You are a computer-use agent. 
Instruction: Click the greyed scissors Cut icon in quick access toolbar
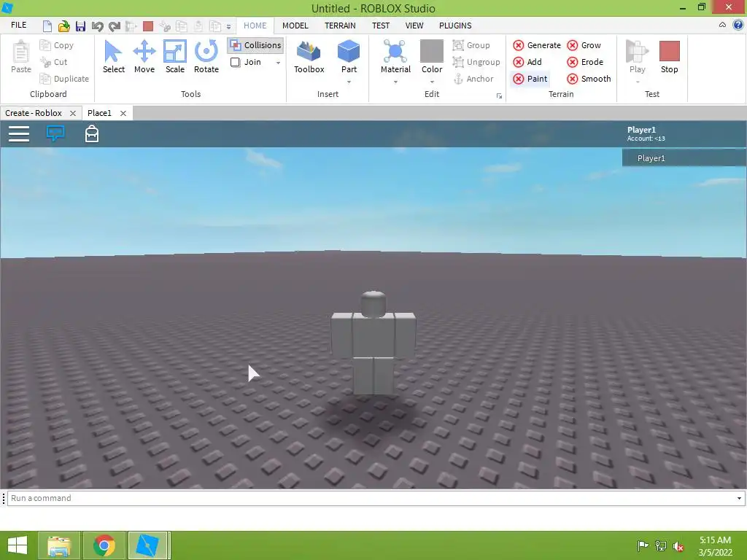165,26
